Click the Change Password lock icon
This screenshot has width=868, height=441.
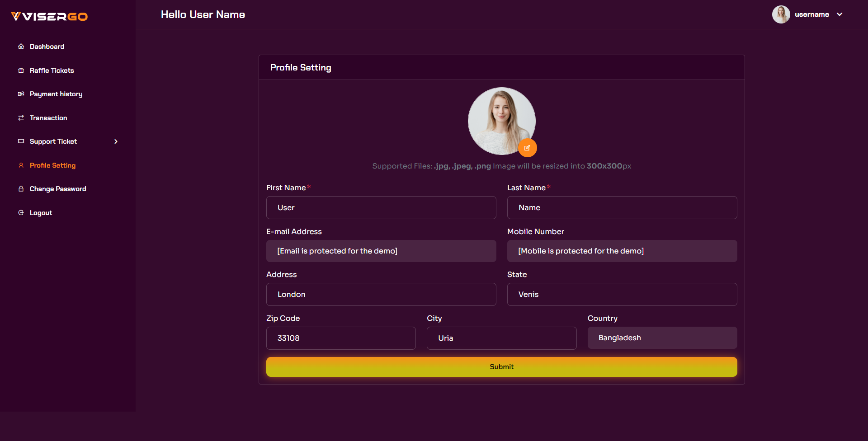click(21, 189)
